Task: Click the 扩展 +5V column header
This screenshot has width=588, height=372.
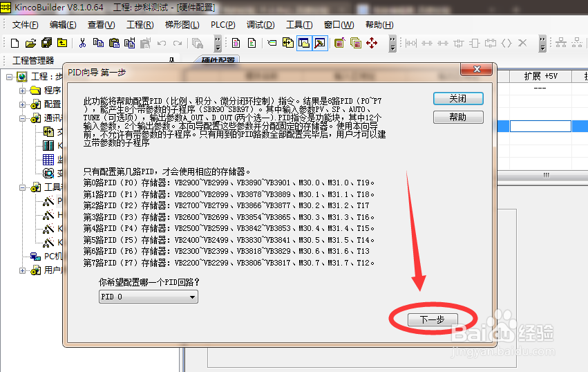Action: point(540,76)
